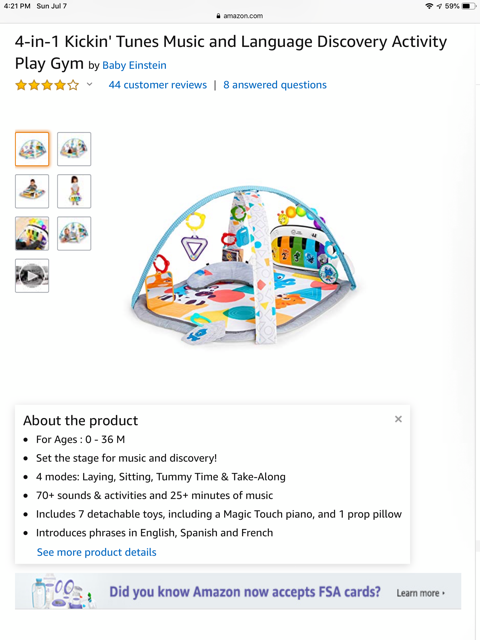The width and height of the screenshot is (480, 640).
Task: Tap the battery icon in status bar
Action: [x=469, y=6]
